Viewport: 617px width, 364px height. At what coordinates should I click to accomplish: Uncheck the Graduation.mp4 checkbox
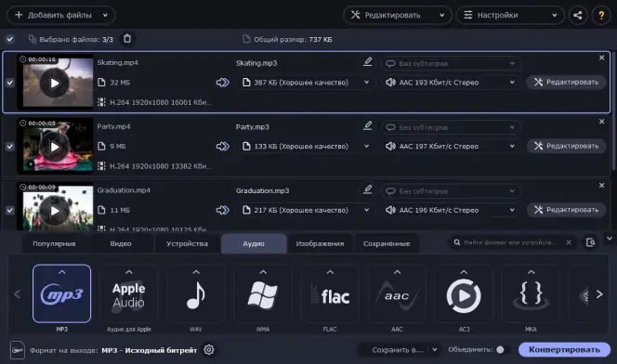(10, 210)
